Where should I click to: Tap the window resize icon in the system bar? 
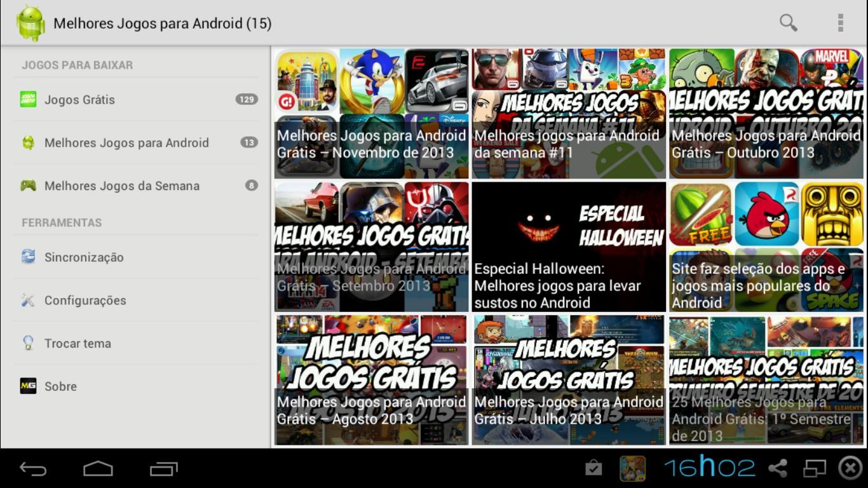click(x=815, y=469)
